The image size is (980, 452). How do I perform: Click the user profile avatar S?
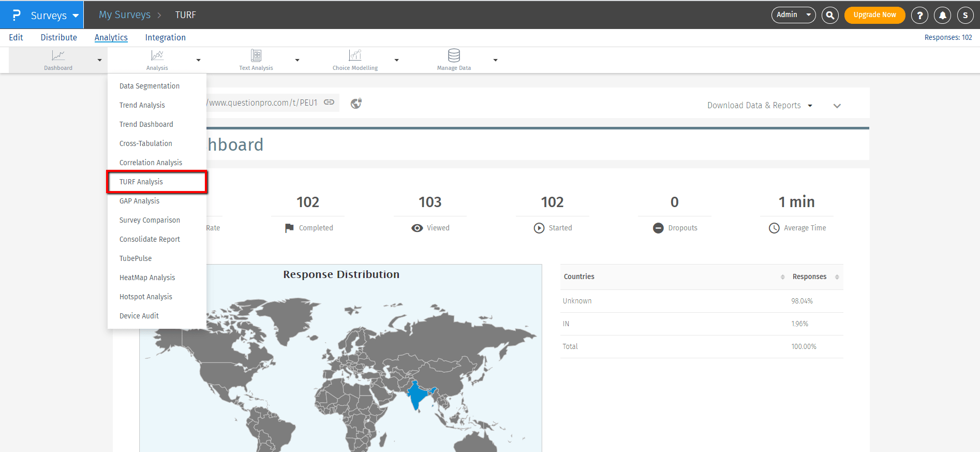point(965,15)
